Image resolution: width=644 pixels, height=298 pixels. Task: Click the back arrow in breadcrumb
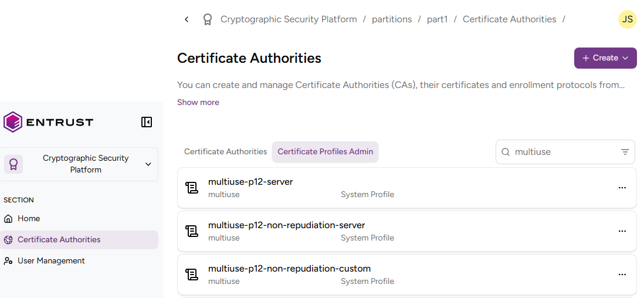(187, 19)
